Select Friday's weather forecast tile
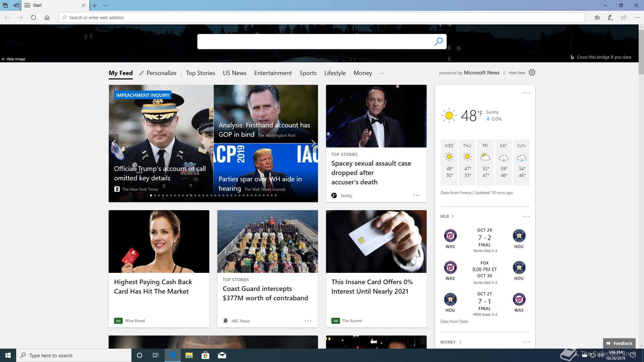This screenshot has width=644, height=362. [485, 162]
